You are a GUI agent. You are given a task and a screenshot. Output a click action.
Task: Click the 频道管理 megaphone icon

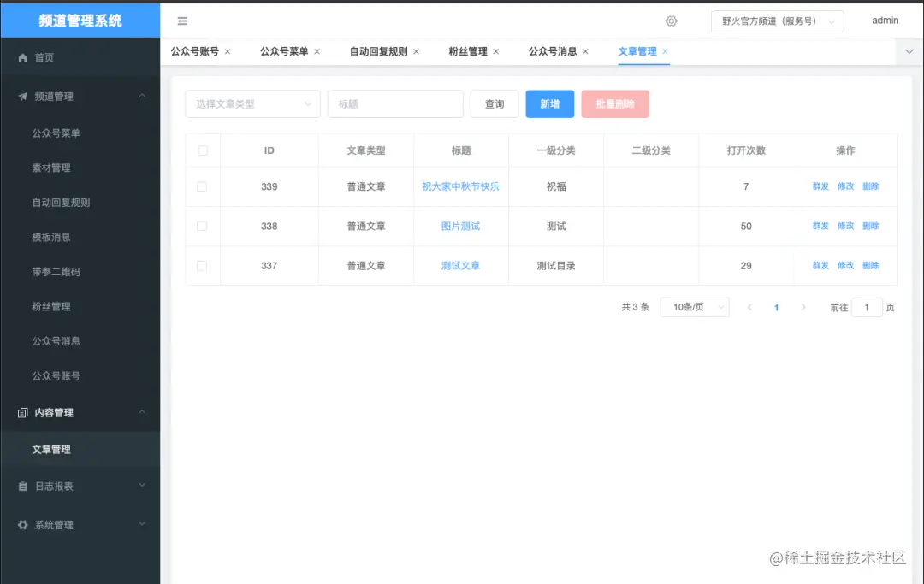[x=24, y=96]
